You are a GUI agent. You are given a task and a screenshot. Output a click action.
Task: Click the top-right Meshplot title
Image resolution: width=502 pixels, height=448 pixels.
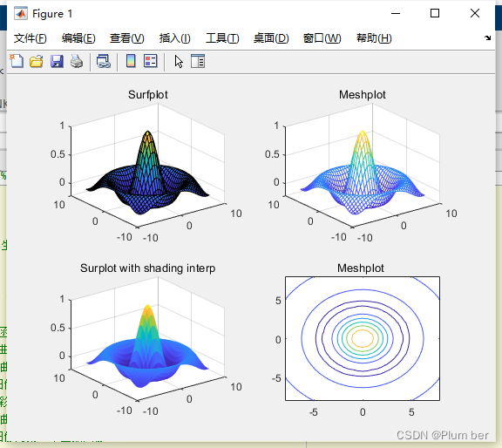point(363,94)
